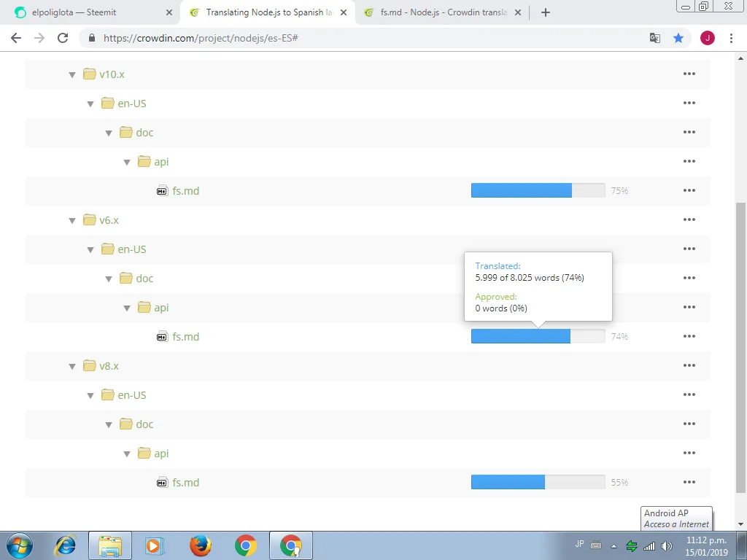Collapse api folder arrow under v8.x
Image resolution: width=747 pixels, height=560 pixels.
click(127, 454)
